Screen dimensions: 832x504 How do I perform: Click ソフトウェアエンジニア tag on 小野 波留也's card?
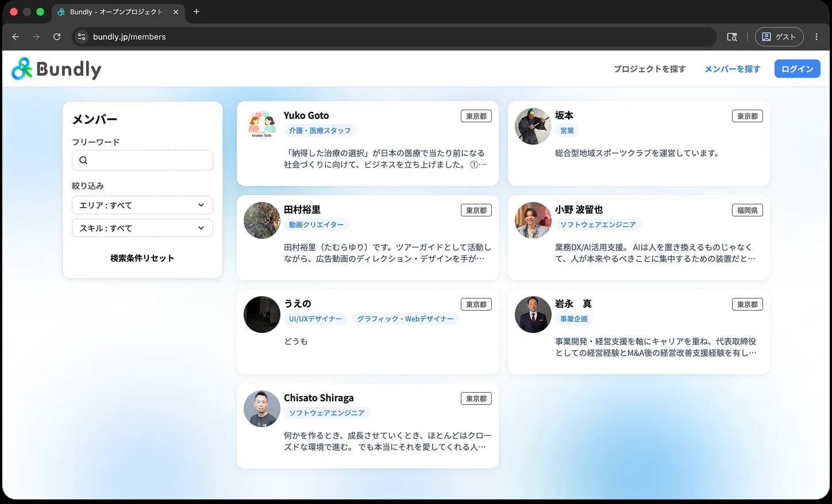[598, 225]
